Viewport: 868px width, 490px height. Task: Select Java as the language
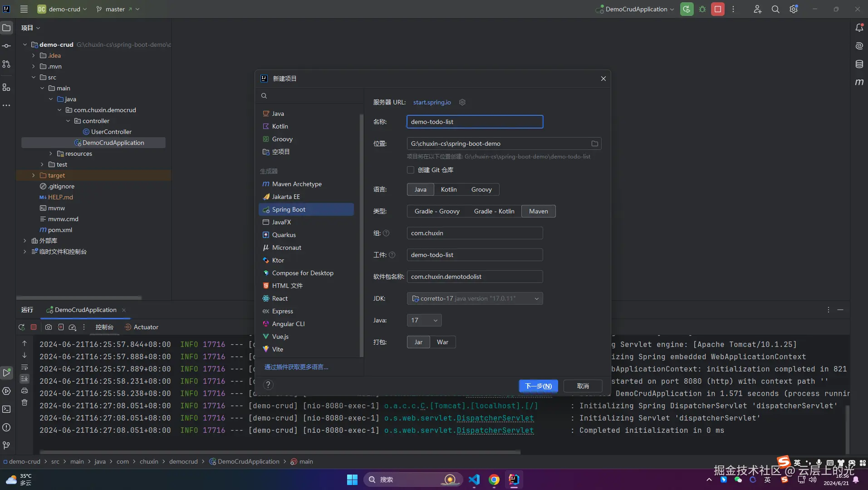click(421, 189)
